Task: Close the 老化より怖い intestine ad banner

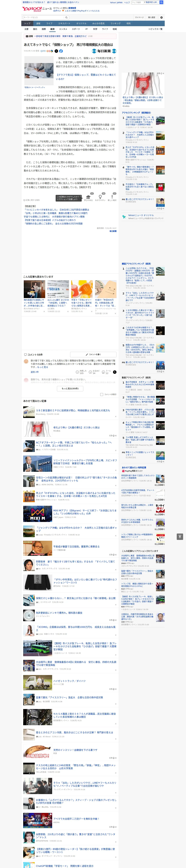Action: pos(163,73)
